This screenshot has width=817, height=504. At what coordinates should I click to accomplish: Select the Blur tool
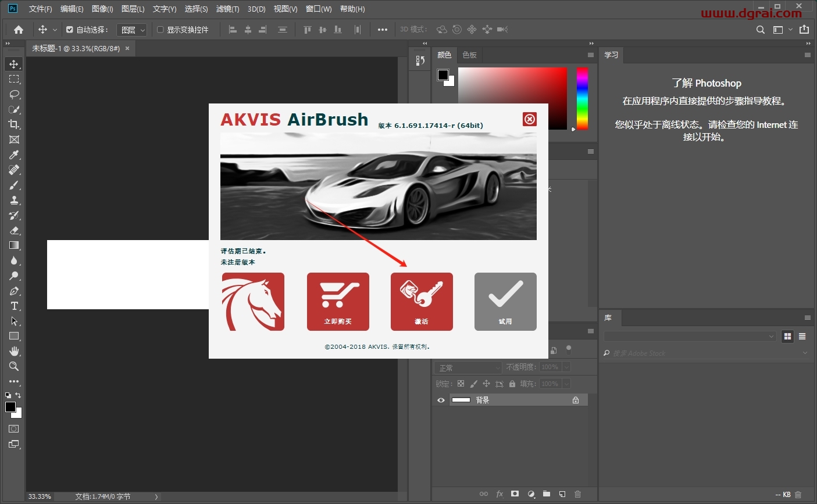pos(14,260)
